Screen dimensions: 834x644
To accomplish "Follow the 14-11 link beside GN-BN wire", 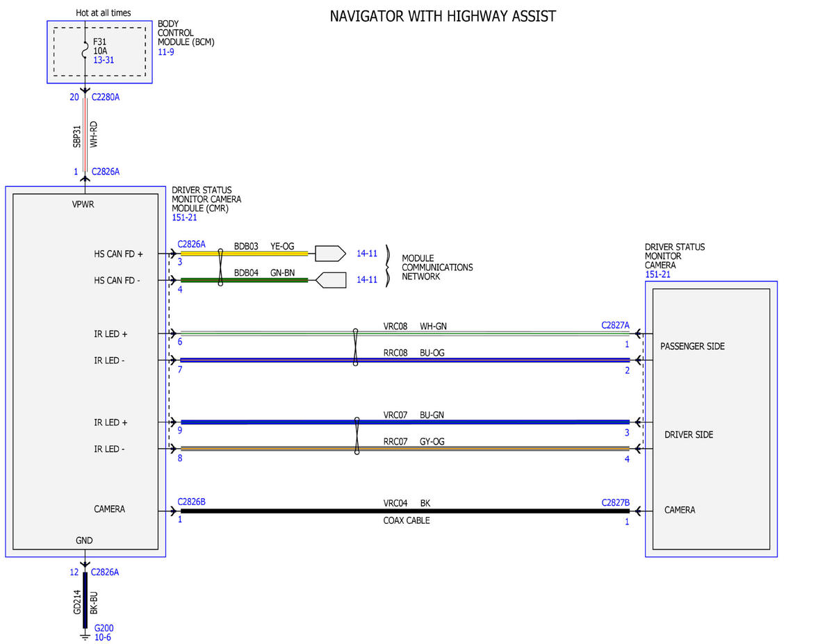I will (367, 280).
